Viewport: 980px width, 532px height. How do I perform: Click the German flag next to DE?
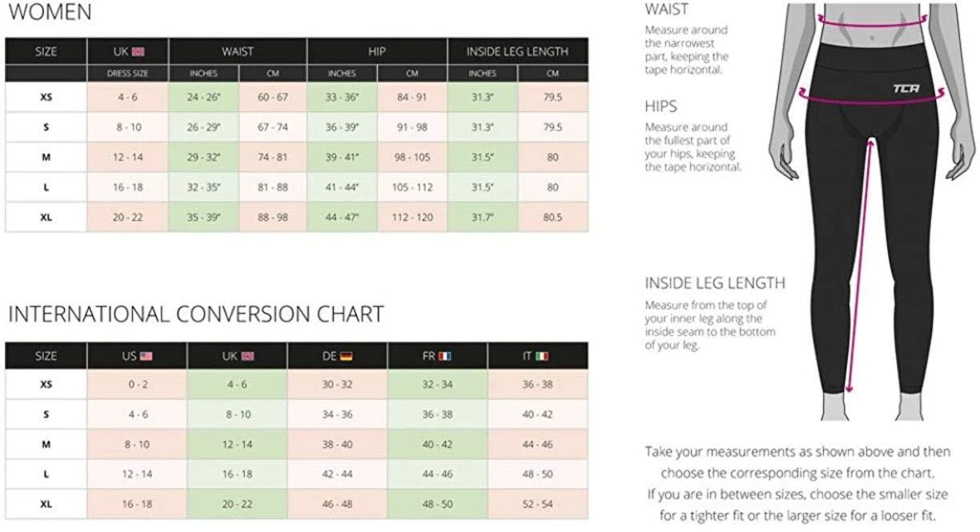click(x=347, y=356)
